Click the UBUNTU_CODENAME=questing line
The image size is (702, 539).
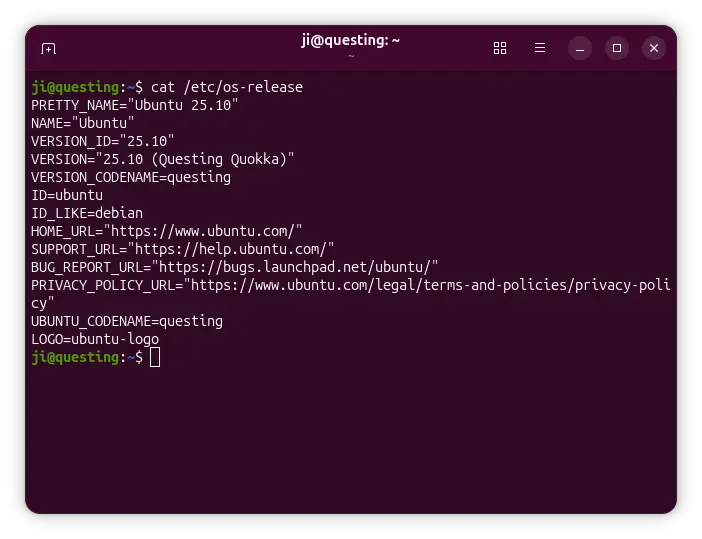[x=126, y=321]
